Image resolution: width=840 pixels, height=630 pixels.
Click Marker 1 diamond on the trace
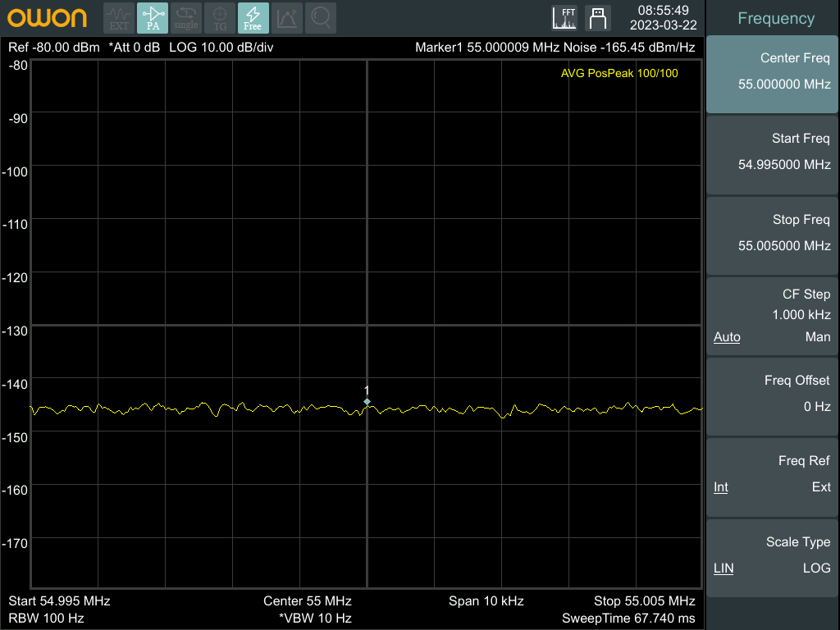pos(367,401)
